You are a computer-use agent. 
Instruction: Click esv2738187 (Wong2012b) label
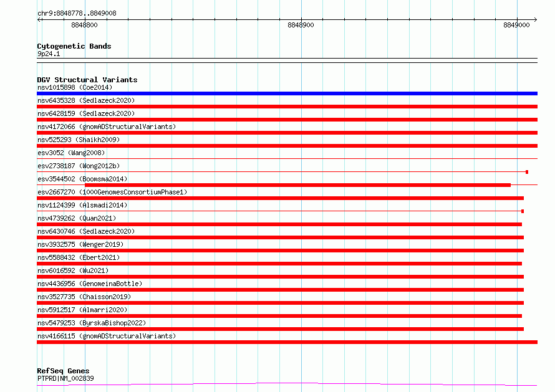pyautogui.click(x=79, y=166)
